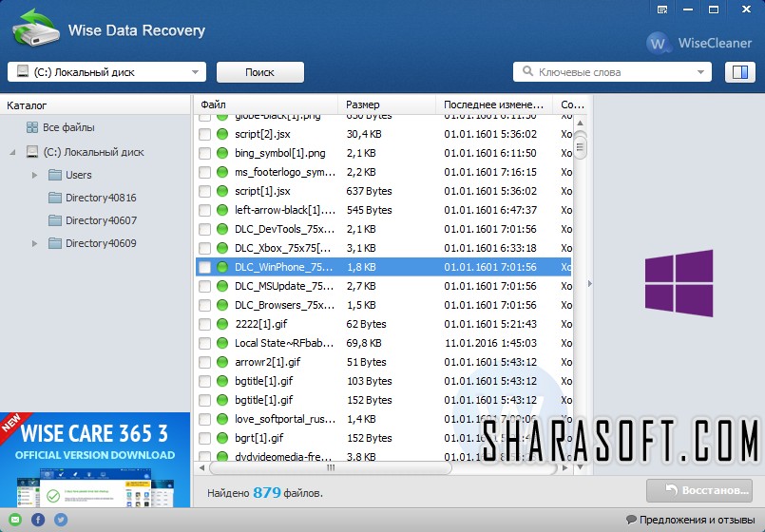765x532 pixels.
Task: Toggle the preview panel layout icon
Action: click(740, 72)
